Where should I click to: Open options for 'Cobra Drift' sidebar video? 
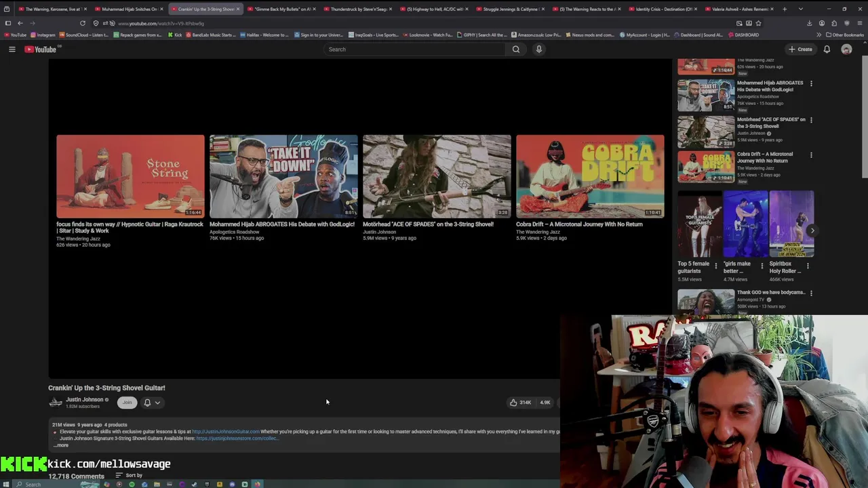tap(811, 155)
